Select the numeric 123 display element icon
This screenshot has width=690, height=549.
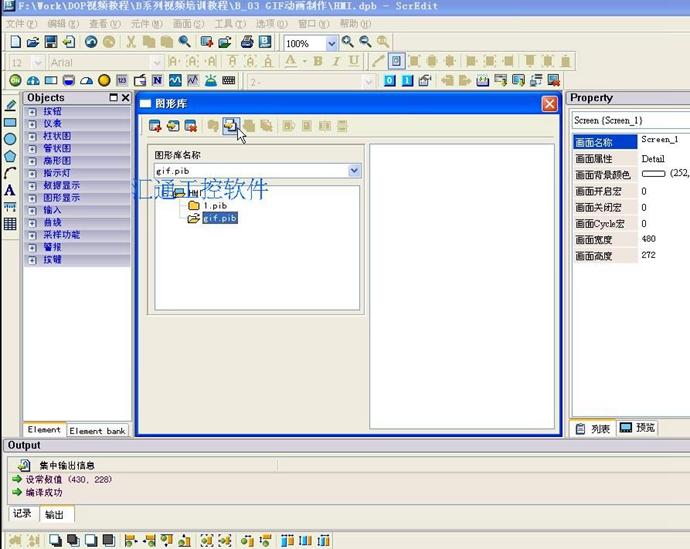point(122,81)
